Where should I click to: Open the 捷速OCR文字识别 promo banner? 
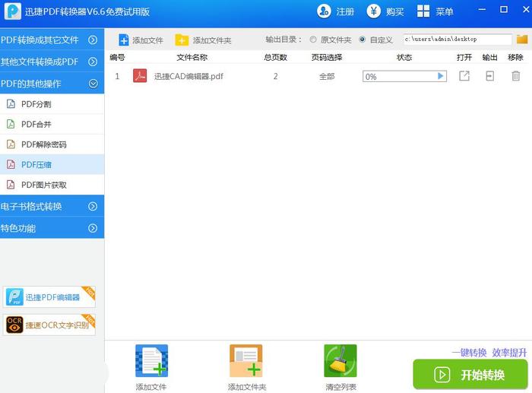click(x=49, y=325)
